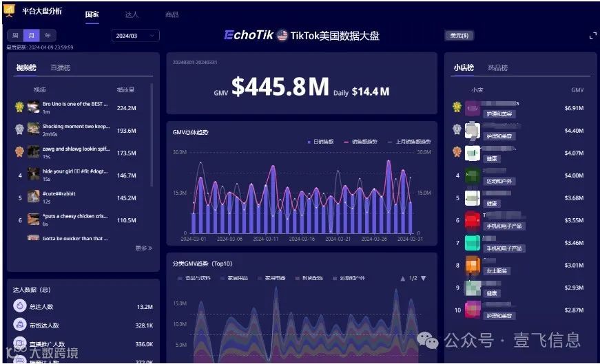The image size is (600, 364).
Task: Select the 小店榜 tab
Action: point(464,67)
